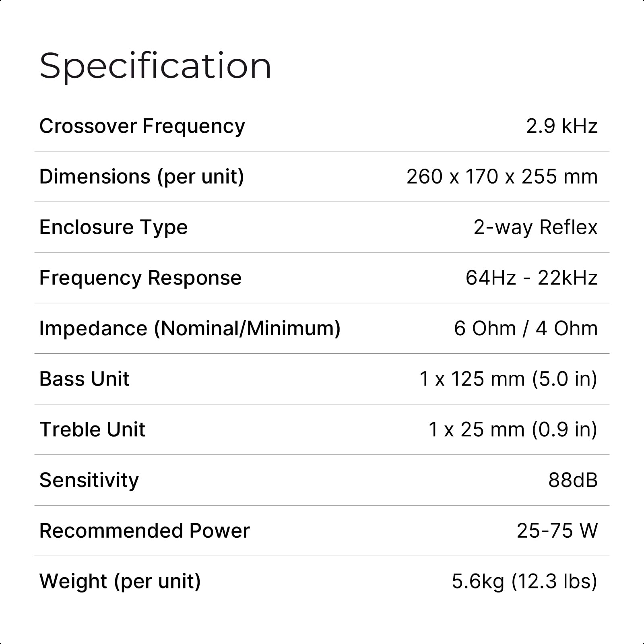Select the 1 x 125 mm (5.0 in) value
This screenshot has height=644, width=644.
508,379
